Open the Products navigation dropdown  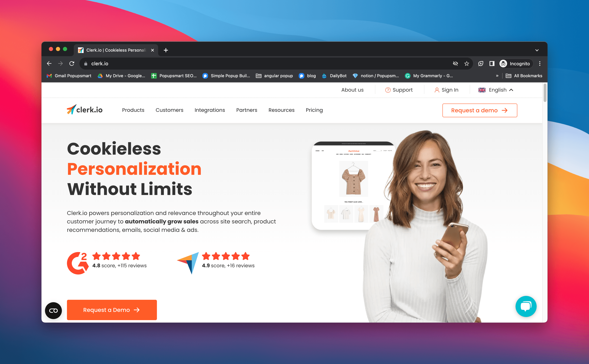(133, 110)
